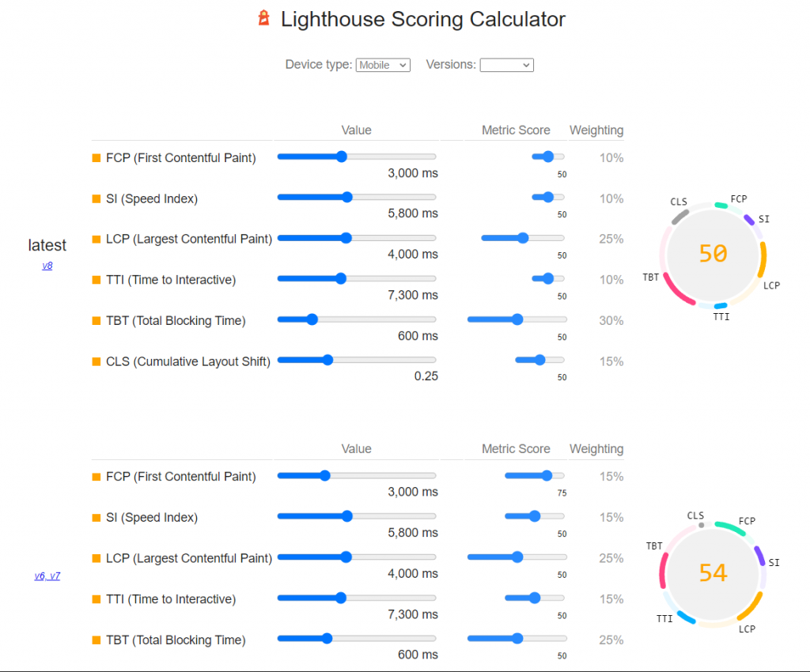The image size is (810, 672).
Task: Click the orange marker beside CLS (Cumulative Layout Shift)
Action: 95,361
